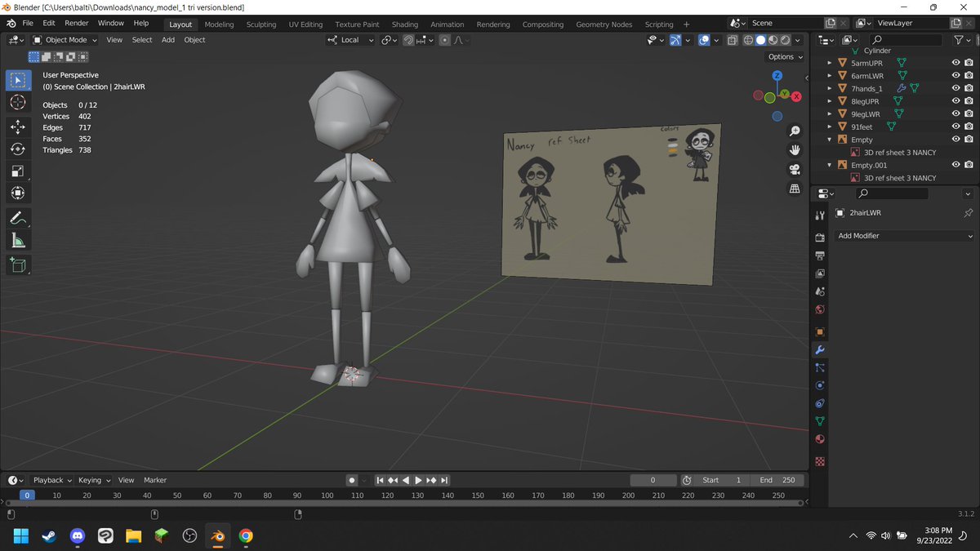The width and height of the screenshot is (980, 551).
Task: Open the View Layer properties tab
Action: pos(820,274)
